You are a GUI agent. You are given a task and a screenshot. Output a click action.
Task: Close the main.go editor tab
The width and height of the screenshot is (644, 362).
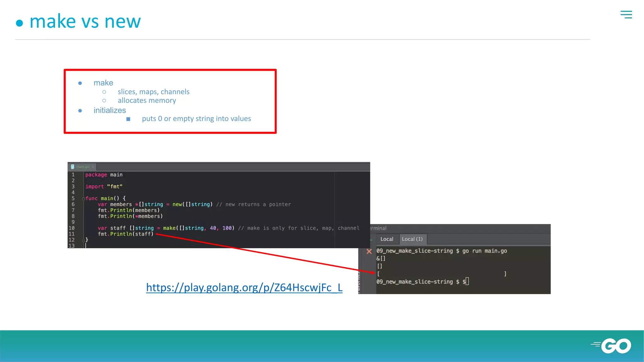coord(93,167)
